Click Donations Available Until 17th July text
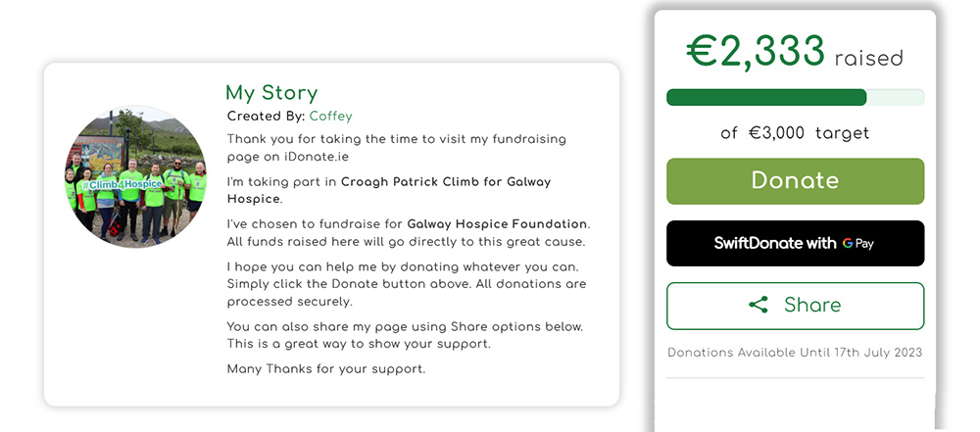The image size is (980, 432). [795, 353]
